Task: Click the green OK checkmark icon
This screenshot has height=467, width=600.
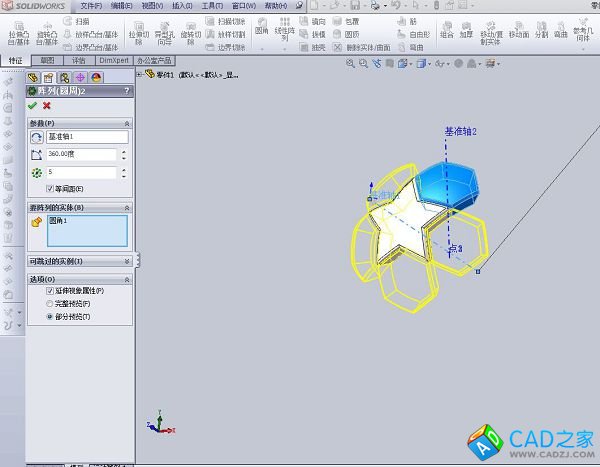Action: click(33, 105)
